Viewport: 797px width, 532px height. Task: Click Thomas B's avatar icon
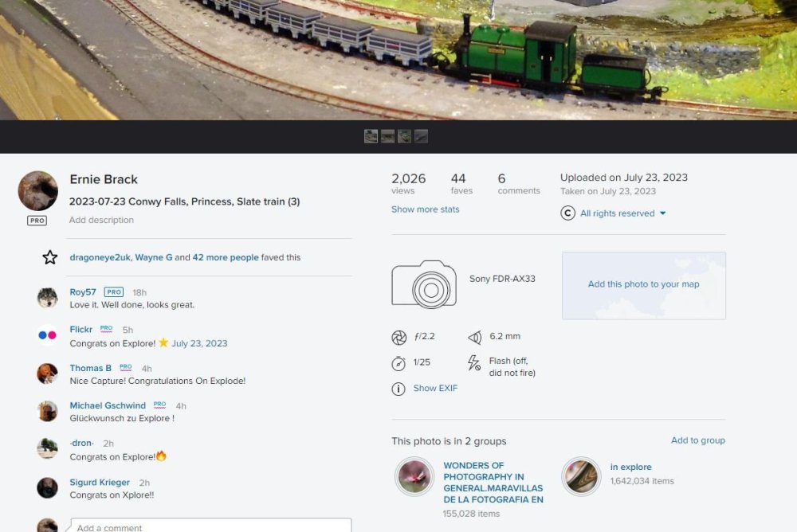[47, 374]
